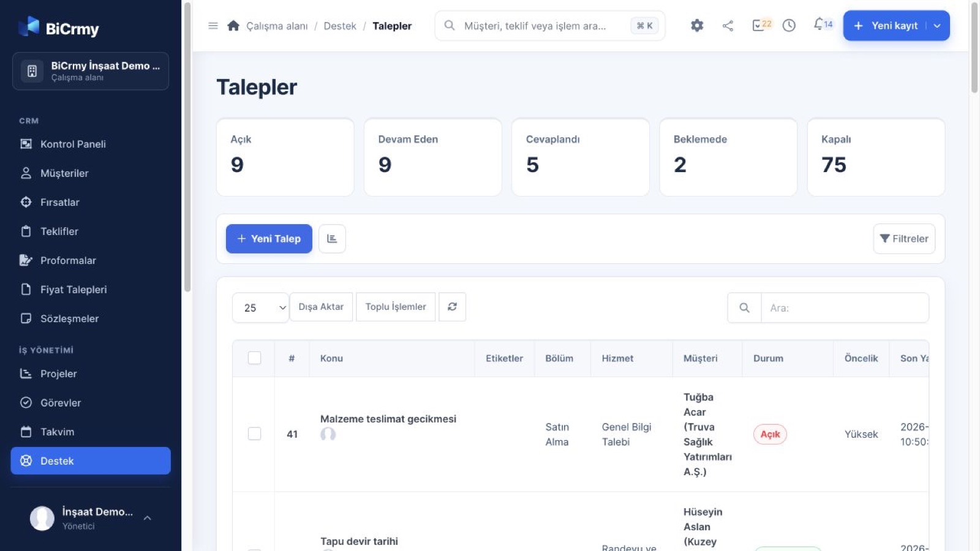Open the page size dropdown showing 25
980x551 pixels.
coord(260,307)
